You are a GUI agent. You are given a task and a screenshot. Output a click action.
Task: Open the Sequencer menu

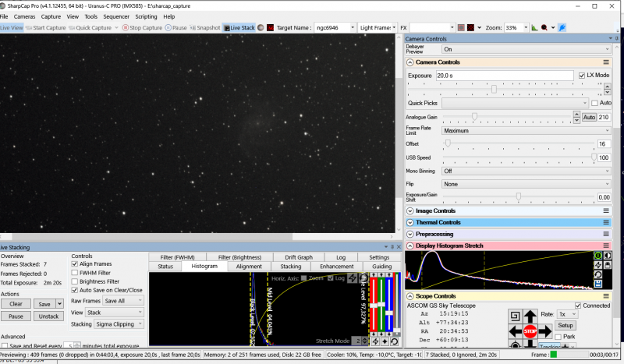tap(116, 16)
